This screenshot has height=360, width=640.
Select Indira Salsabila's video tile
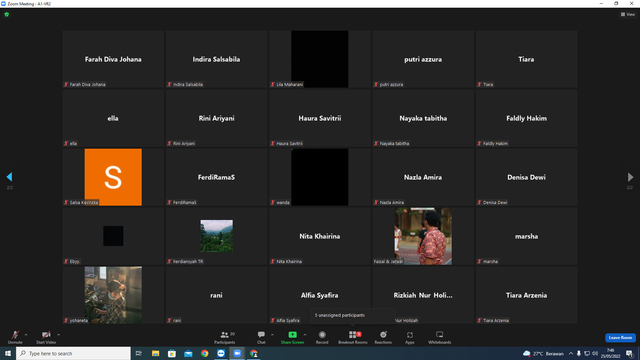point(216,59)
